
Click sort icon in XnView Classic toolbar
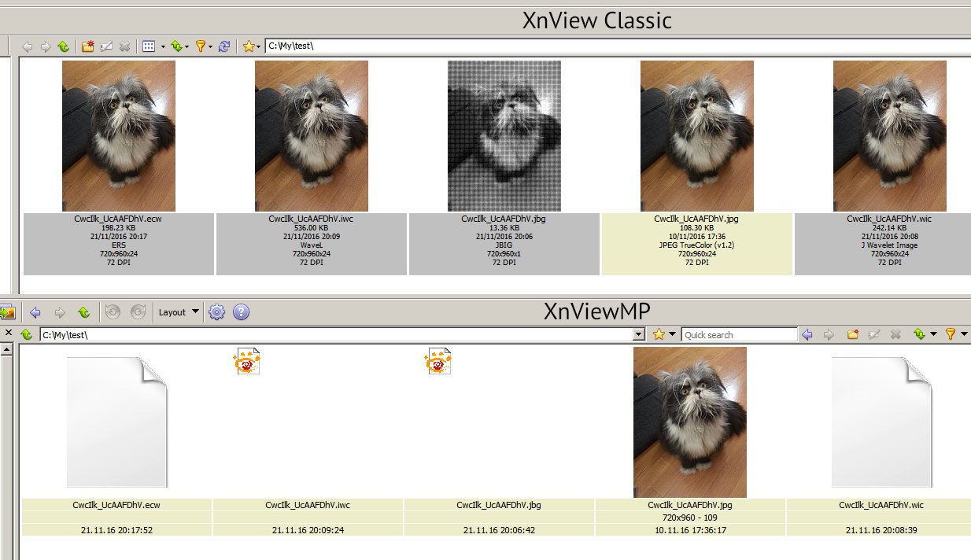click(176, 46)
